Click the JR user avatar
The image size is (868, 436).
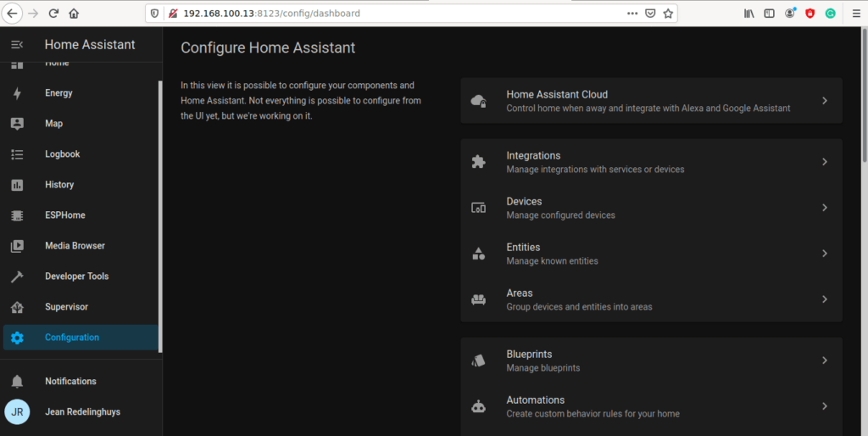pyautogui.click(x=17, y=412)
